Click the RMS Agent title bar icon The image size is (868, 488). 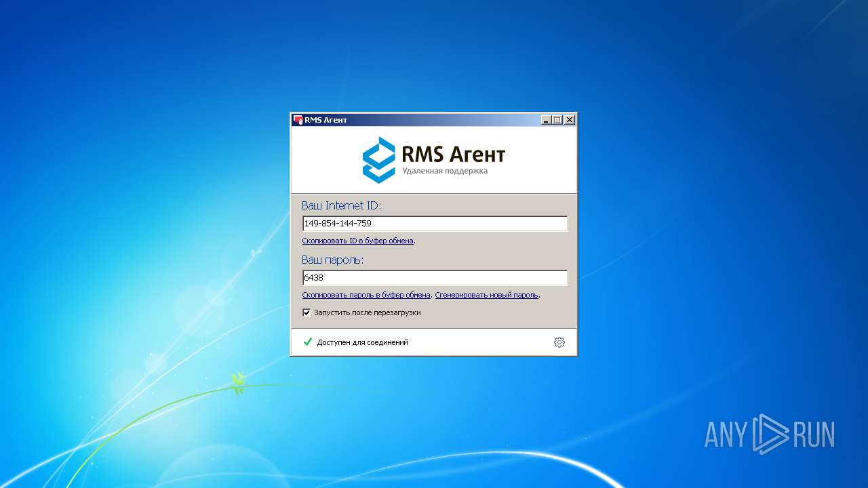point(298,120)
